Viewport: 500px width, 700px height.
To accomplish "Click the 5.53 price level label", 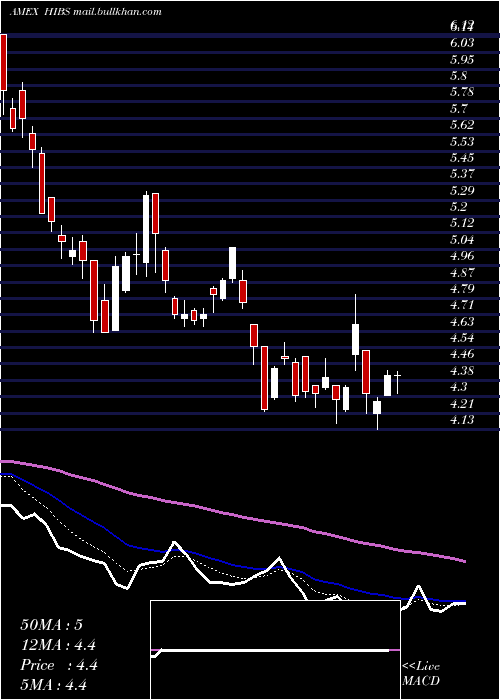I will 462,141.
